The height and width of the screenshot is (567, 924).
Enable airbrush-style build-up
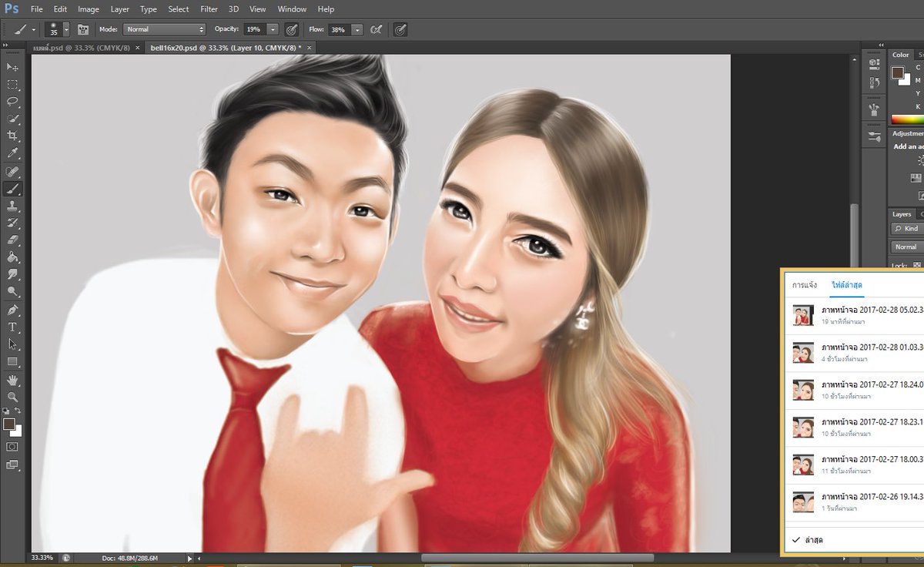coord(376,29)
